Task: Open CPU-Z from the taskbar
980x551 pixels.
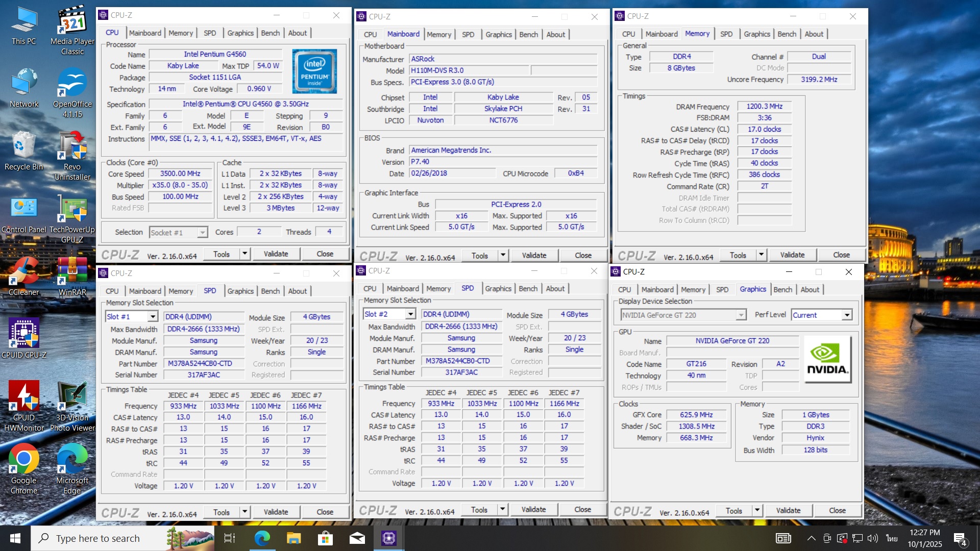Action: 389,538
